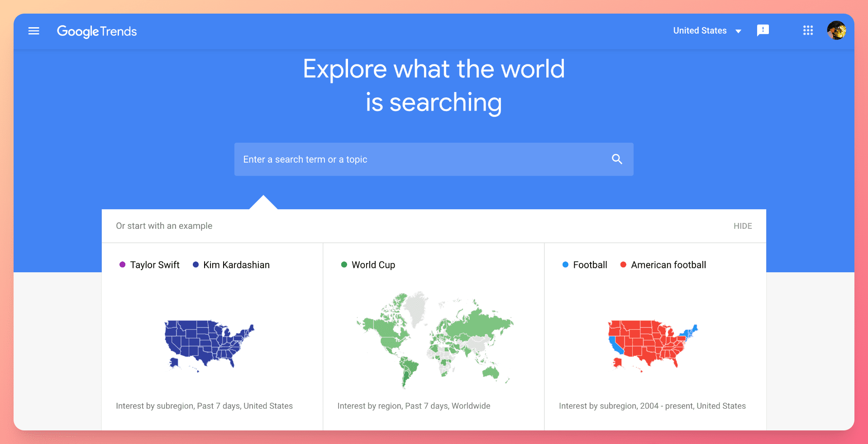Focus the search term input field
The height and width of the screenshot is (444, 868).
[421, 159]
